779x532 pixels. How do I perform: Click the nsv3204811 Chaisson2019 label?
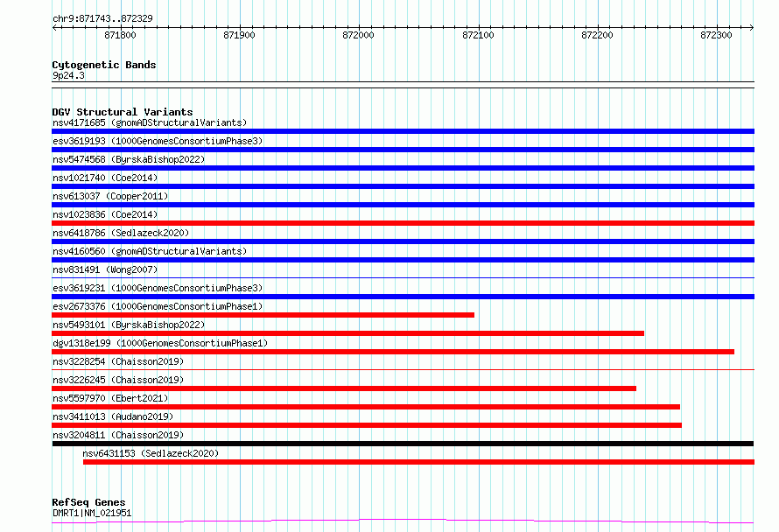click(x=118, y=435)
